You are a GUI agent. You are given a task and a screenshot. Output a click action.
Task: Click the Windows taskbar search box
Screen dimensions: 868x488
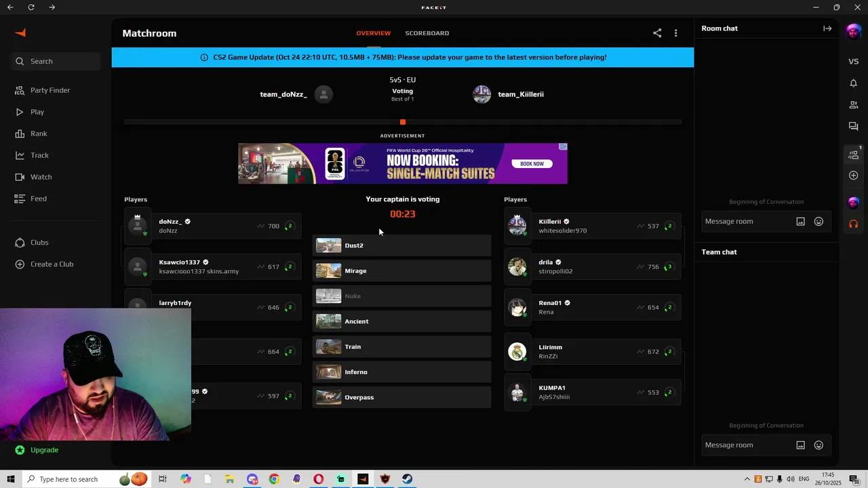click(x=86, y=479)
